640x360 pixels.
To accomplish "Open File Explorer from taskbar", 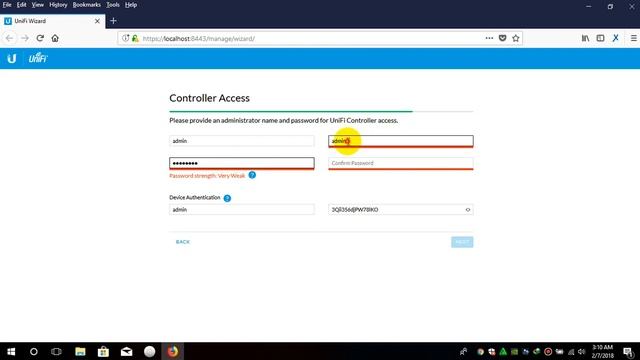I will (80, 351).
